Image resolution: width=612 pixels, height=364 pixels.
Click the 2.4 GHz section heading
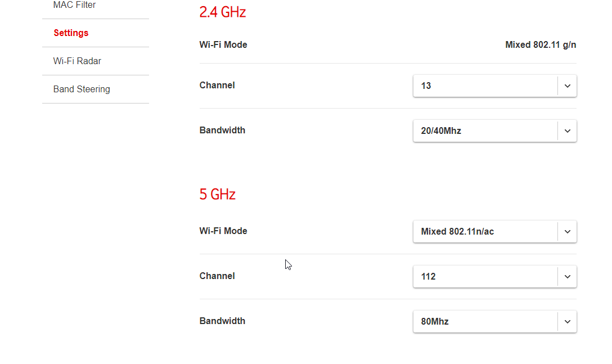click(x=223, y=12)
